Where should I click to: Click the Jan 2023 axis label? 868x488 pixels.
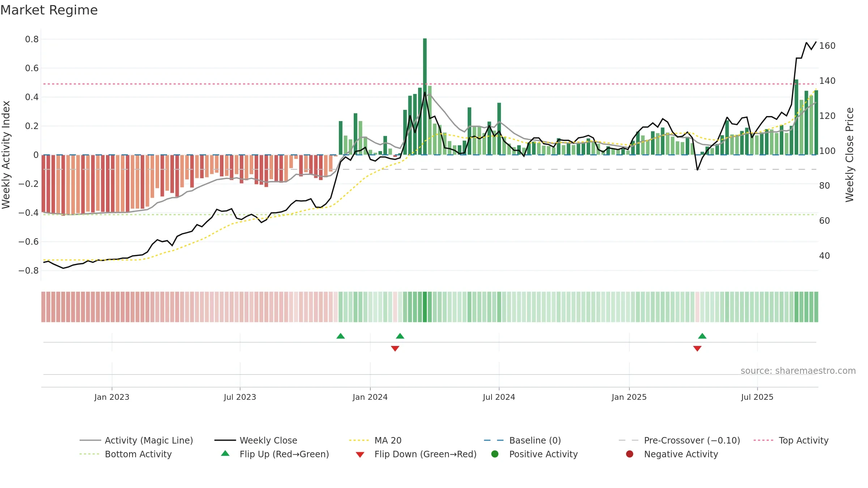112,397
